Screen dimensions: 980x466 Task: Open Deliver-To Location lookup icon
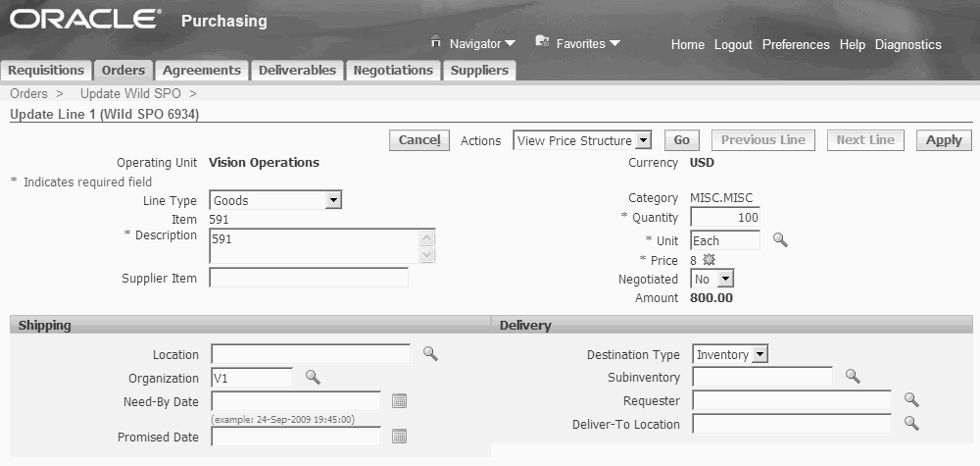[911, 424]
